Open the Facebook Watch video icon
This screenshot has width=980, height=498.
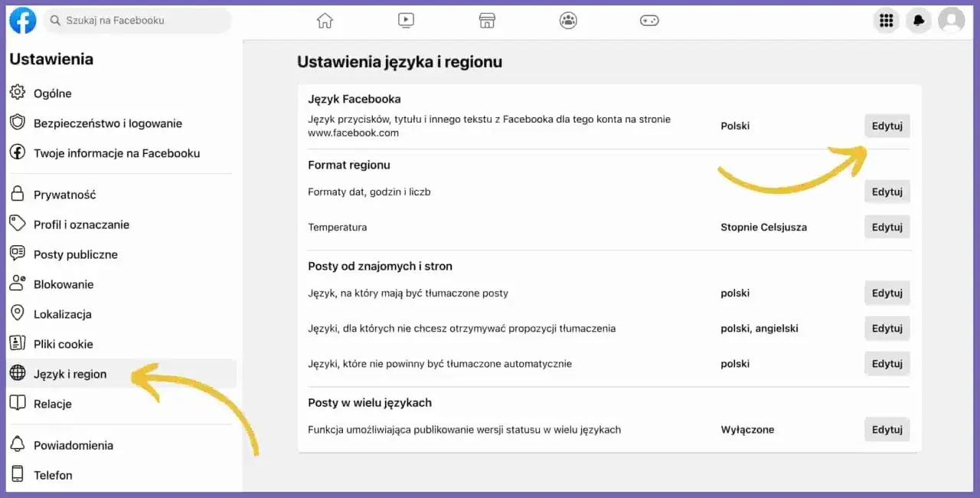pyautogui.click(x=406, y=21)
